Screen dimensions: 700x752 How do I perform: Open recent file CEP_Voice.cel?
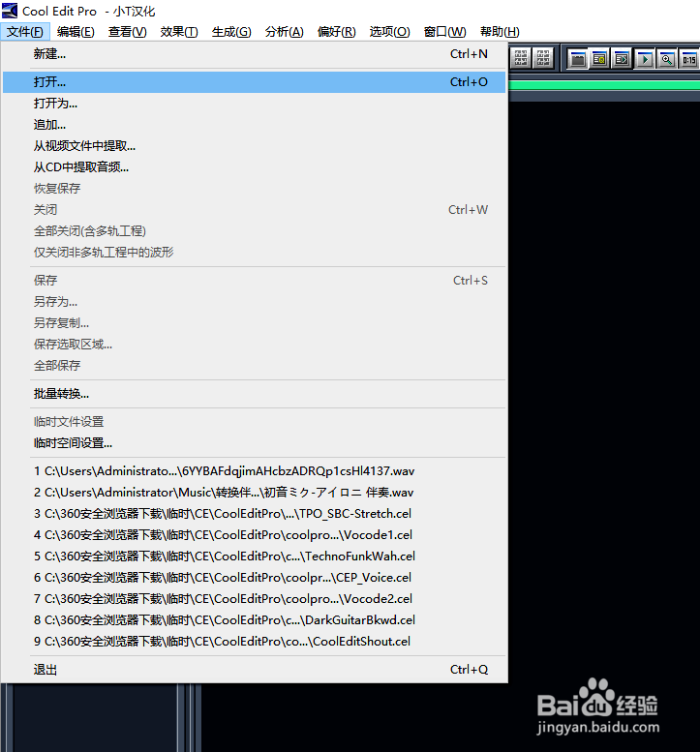click(x=255, y=578)
